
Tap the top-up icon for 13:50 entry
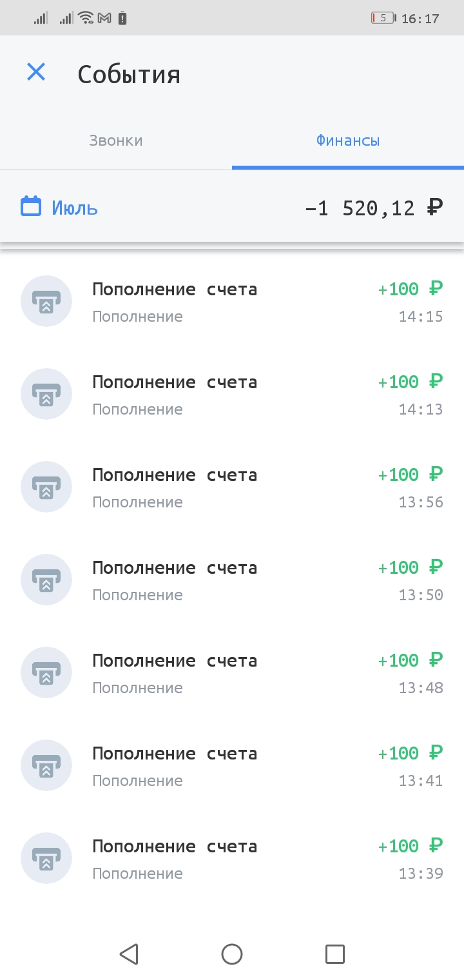(x=46, y=580)
